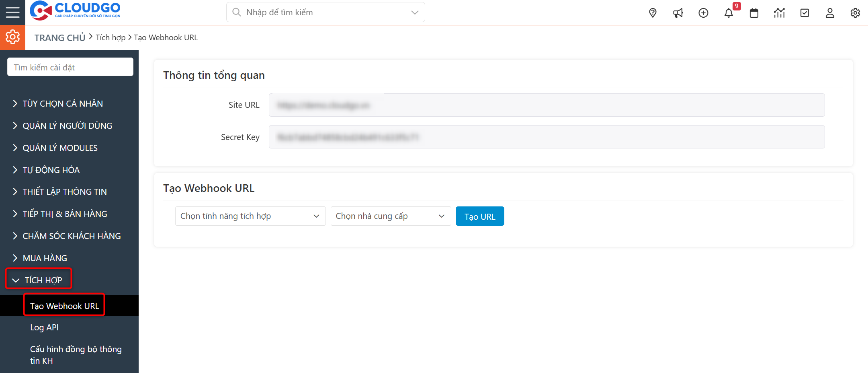Open the 'Chọn tính năng tích hợp' dropdown
The width and height of the screenshot is (868, 373).
(250, 216)
